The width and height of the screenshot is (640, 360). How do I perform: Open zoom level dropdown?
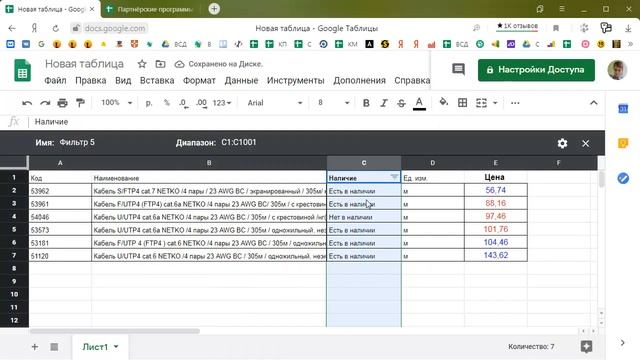point(116,103)
